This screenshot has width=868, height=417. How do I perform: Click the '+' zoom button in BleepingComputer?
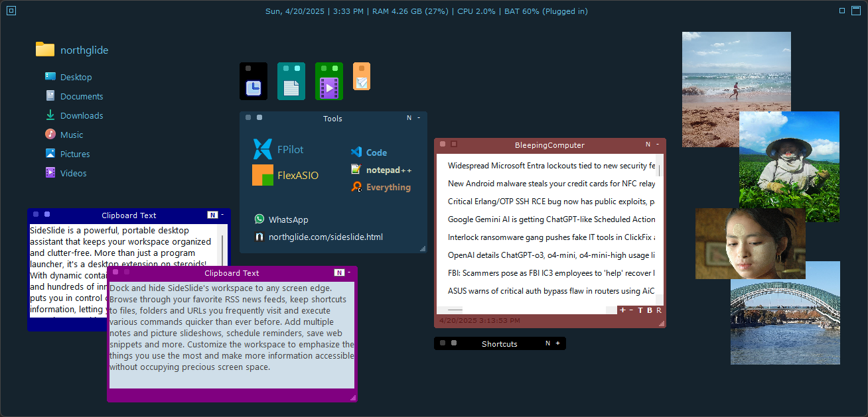[x=622, y=310]
